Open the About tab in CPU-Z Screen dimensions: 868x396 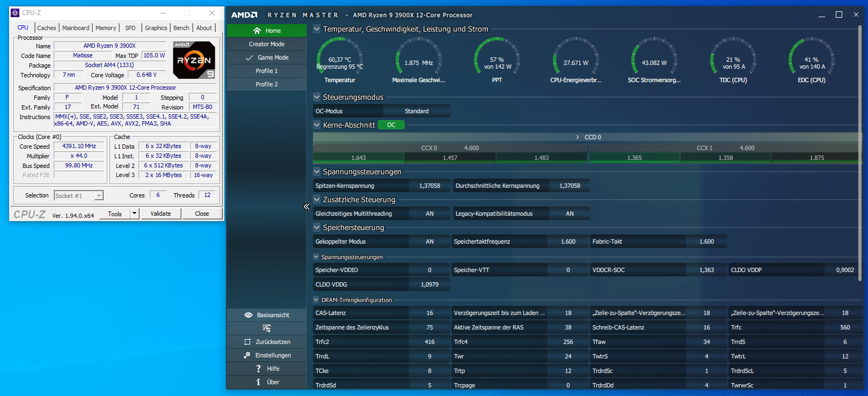[x=204, y=28]
